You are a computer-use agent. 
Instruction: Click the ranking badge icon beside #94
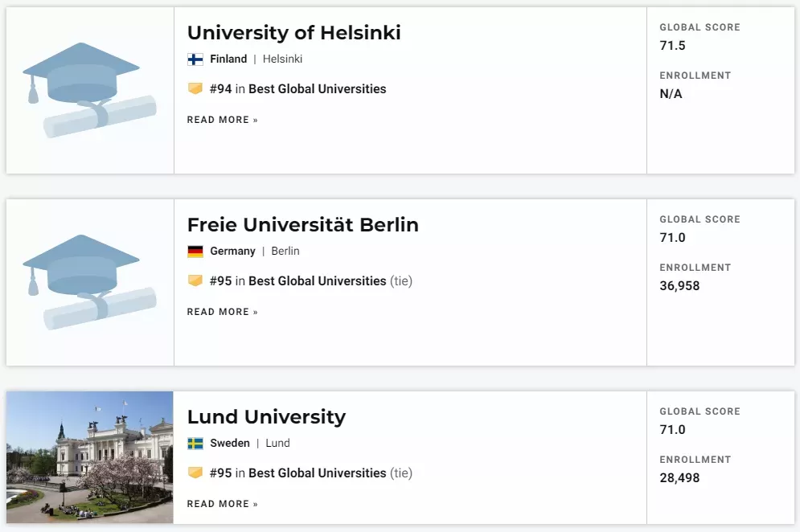195,88
